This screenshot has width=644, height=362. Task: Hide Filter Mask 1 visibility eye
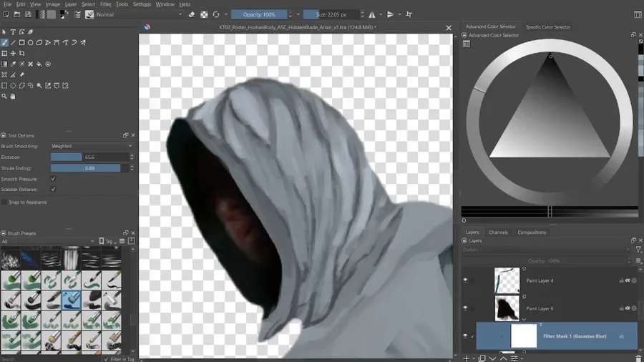click(465, 336)
